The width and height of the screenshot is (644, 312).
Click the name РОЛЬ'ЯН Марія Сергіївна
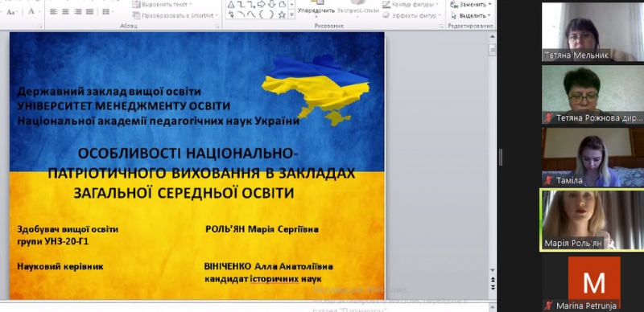click(x=262, y=229)
